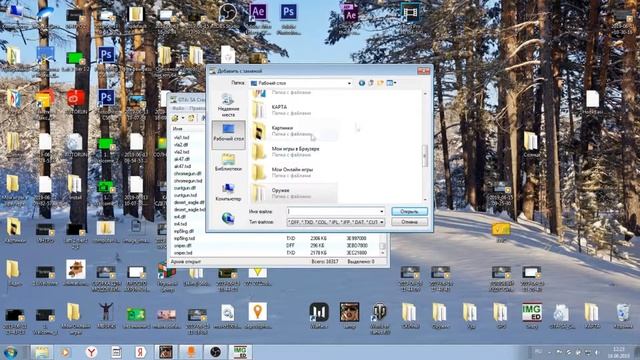Select ak47.txd in archive list
Image resolution: width=640 pixels, height=360 pixels.
click(182, 166)
